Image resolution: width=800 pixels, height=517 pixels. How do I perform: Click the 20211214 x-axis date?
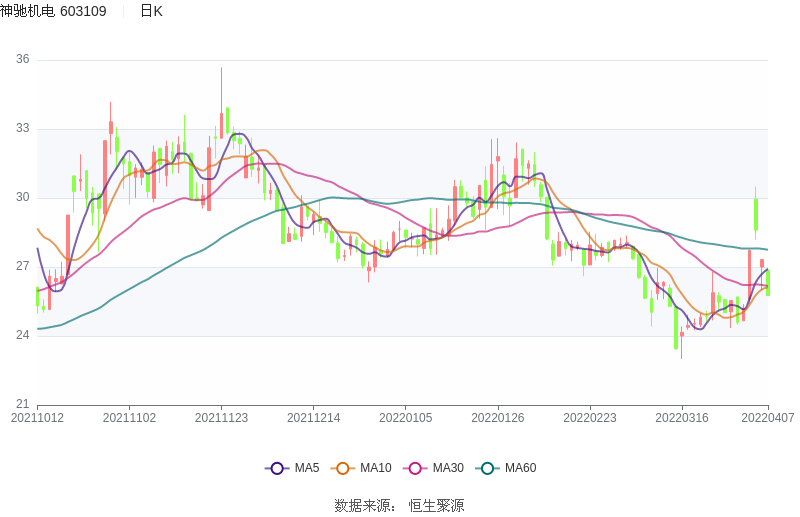[x=313, y=418]
